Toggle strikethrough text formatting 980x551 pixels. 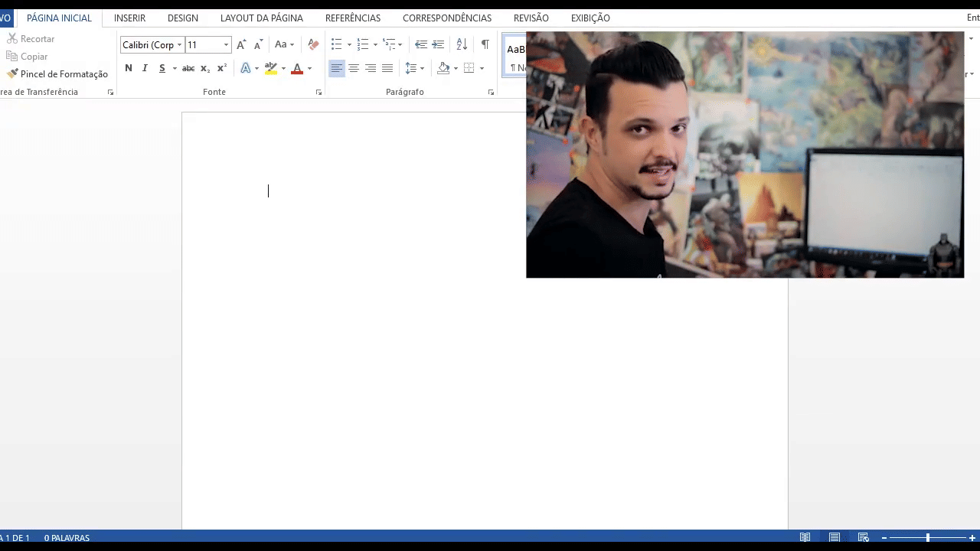(188, 68)
